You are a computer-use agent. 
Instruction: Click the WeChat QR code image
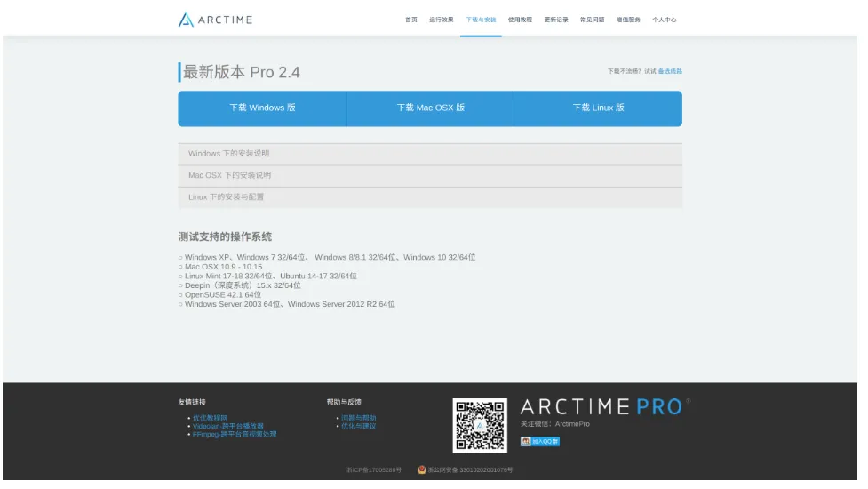[480, 425]
